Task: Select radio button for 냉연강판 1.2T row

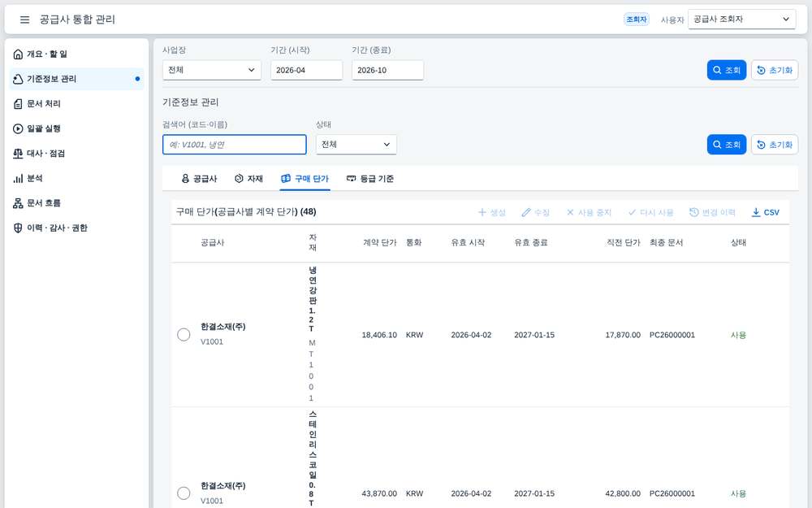Action: [x=184, y=335]
